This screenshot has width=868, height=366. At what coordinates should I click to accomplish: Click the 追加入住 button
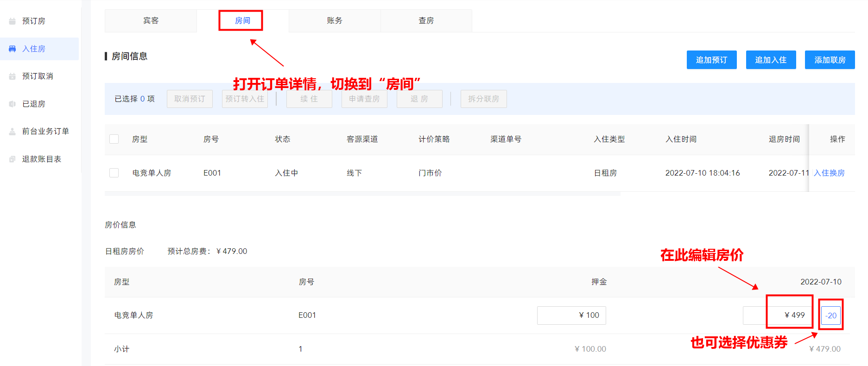(771, 60)
